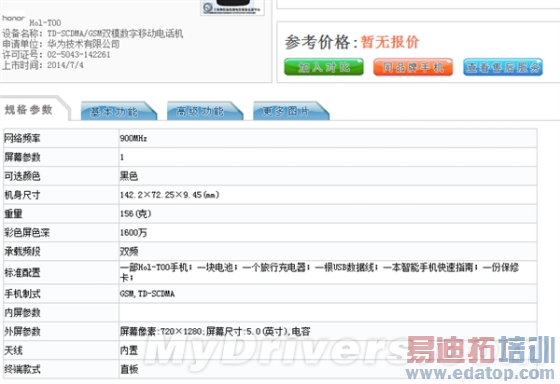Click the 申请单位 华为技术有限公司 line
Viewport: 560px width, 384px height.
61,44
